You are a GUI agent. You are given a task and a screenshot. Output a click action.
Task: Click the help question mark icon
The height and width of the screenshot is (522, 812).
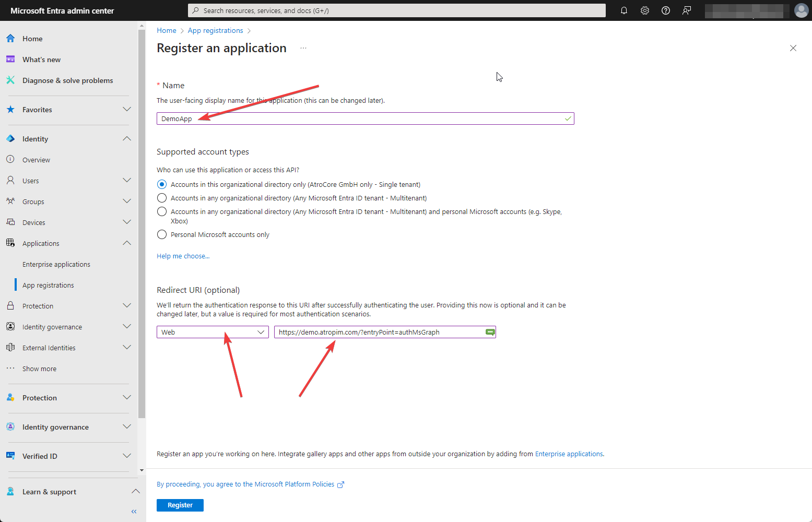[666, 10]
